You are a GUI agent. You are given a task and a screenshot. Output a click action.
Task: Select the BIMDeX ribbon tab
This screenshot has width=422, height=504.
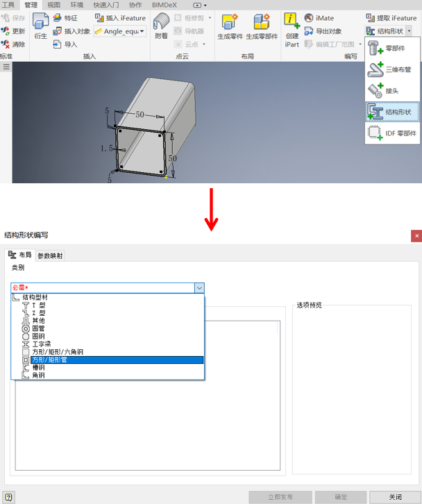tap(164, 5)
